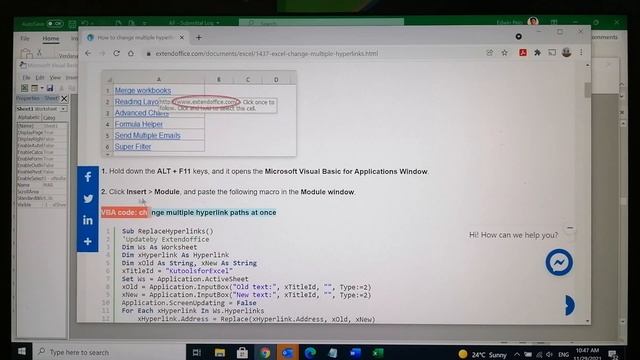Screen dimensions: 640x360
Task: Switch to Chrome in the taskbar
Action: click(x=265, y=352)
